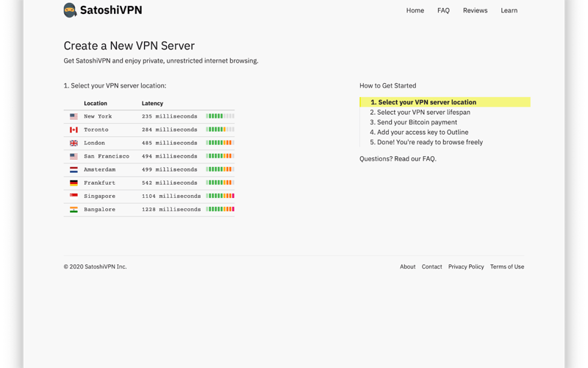Click the Bangalore India flag icon
The width and height of the screenshot is (588, 368).
[x=74, y=210]
